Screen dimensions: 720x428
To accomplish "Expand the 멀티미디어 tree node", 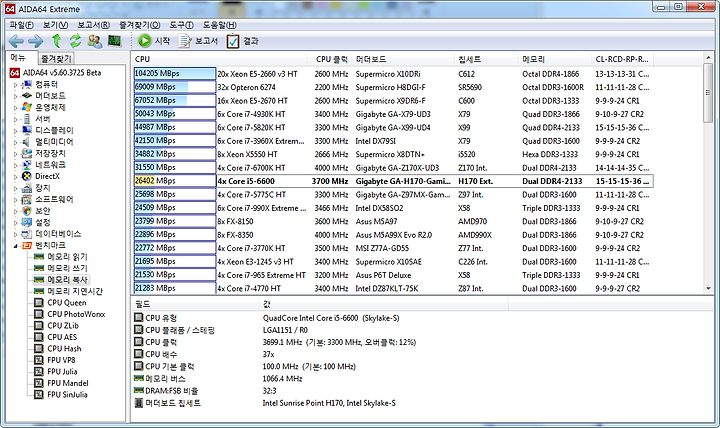I will (15, 142).
